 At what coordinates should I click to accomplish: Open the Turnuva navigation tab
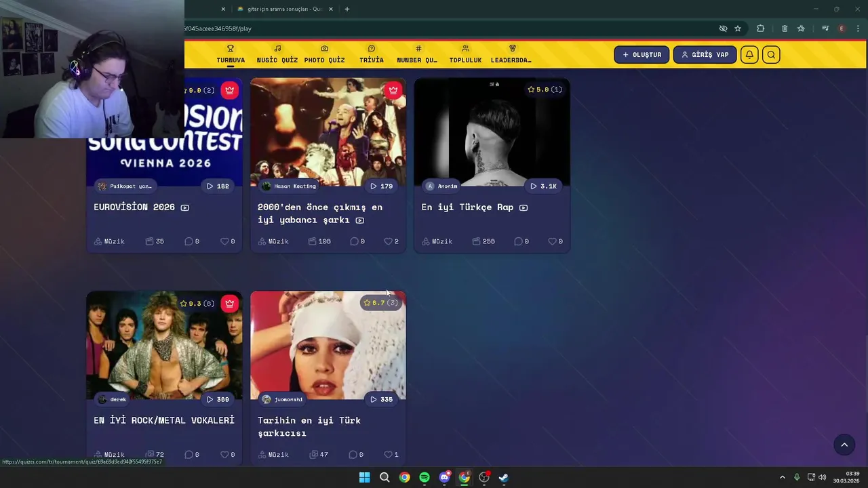tap(231, 54)
